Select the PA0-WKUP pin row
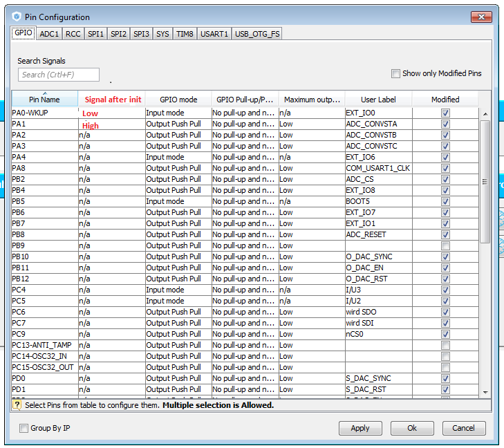Screen dimensions: 504x448 [245, 113]
